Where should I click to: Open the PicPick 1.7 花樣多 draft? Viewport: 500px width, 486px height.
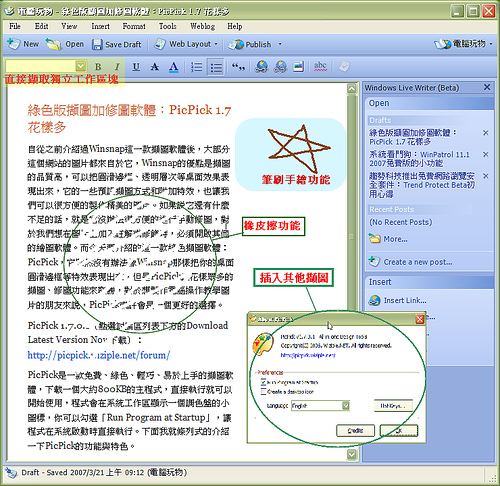click(413, 137)
